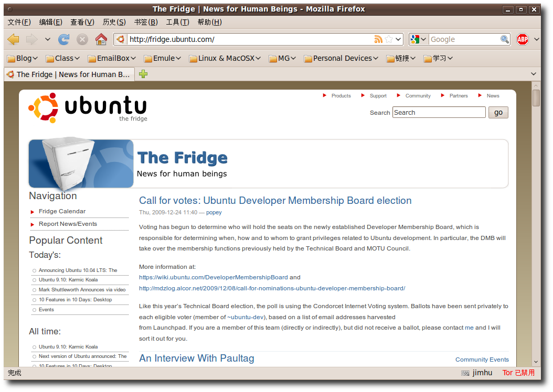The image size is (553, 392).
Task: Open the search engine selector dropdown
Action: click(x=419, y=39)
